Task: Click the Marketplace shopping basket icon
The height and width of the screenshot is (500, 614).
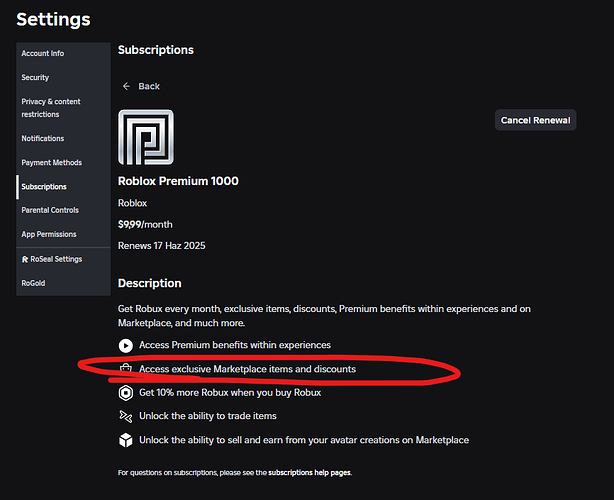Action: point(126,369)
